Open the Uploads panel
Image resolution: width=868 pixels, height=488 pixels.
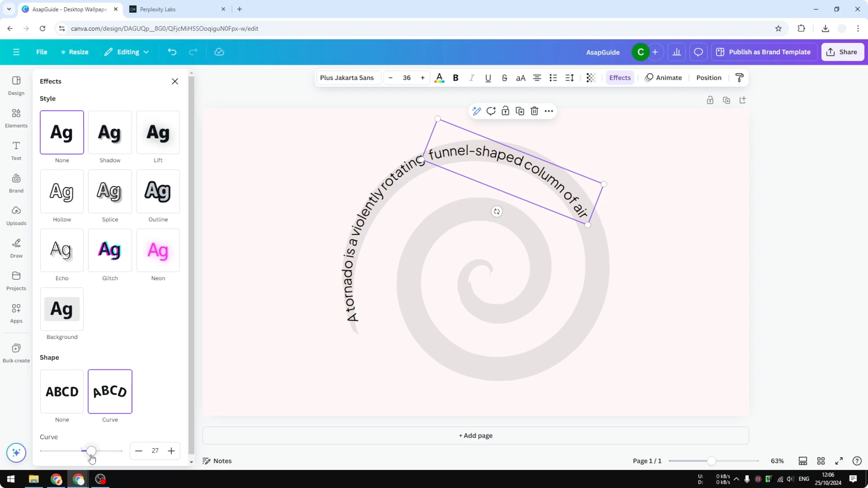pos(16,215)
